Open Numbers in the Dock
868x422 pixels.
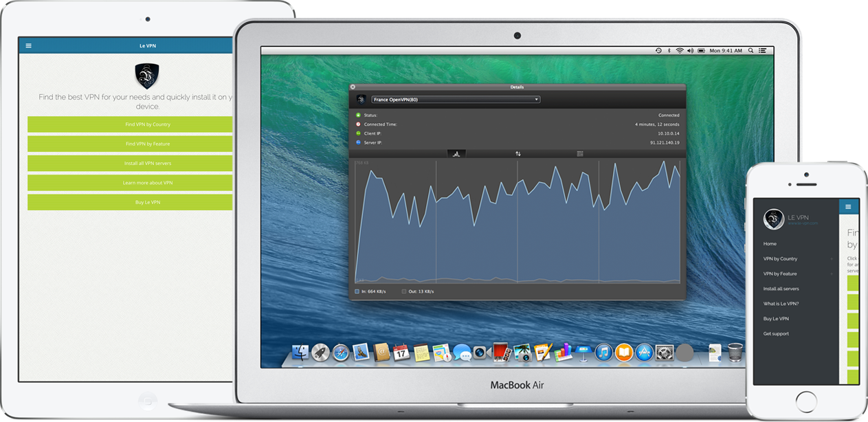[564, 352]
